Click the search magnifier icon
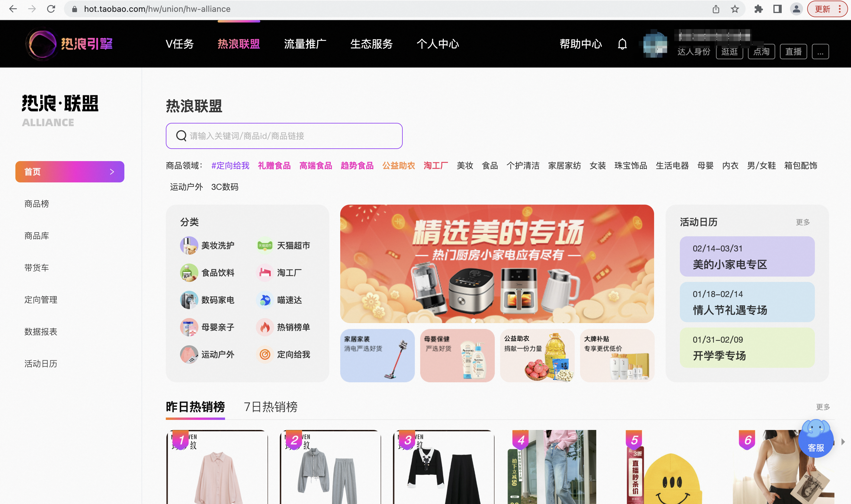The image size is (851, 504). click(181, 136)
